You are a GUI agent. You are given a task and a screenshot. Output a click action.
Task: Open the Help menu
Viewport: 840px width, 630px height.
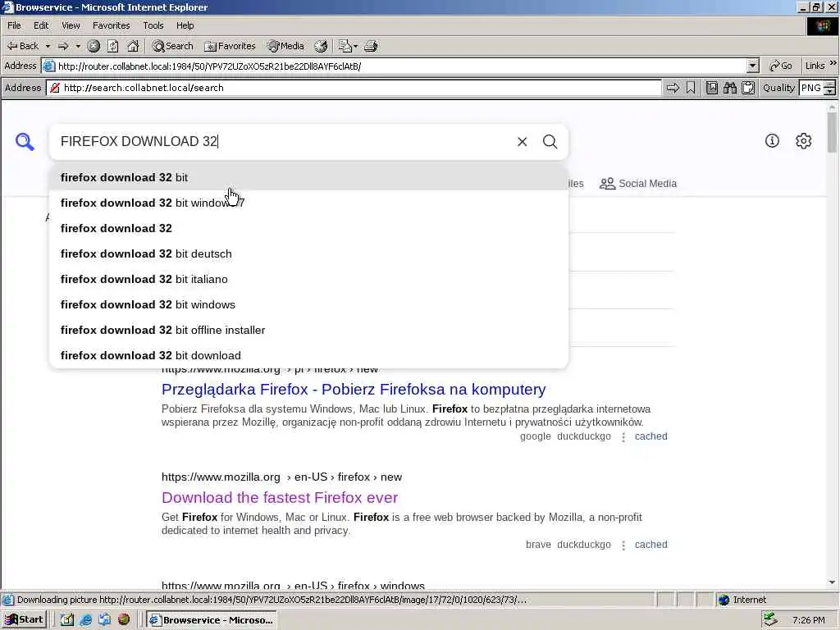click(x=185, y=25)
